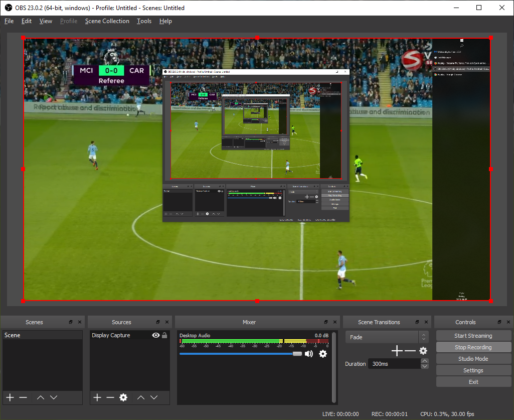The width and height of the screenshot is (514, 420).
Task: Click the Start Streaming button
Action: (473, 336)
